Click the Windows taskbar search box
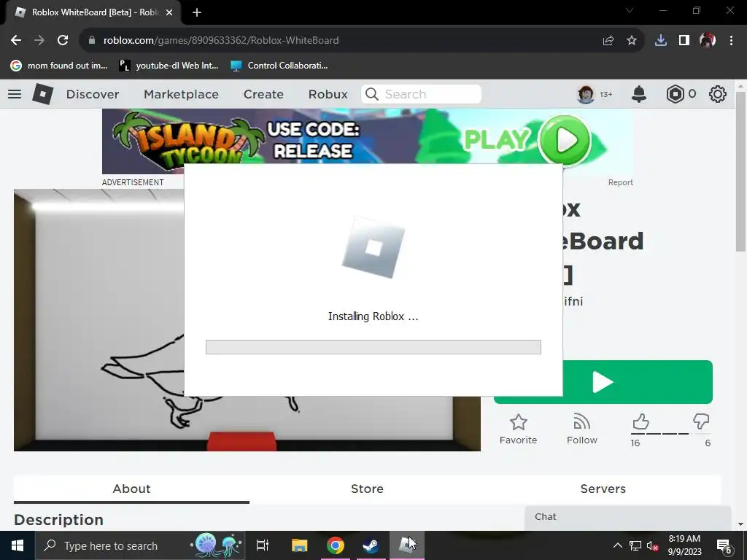 [141, 545]
